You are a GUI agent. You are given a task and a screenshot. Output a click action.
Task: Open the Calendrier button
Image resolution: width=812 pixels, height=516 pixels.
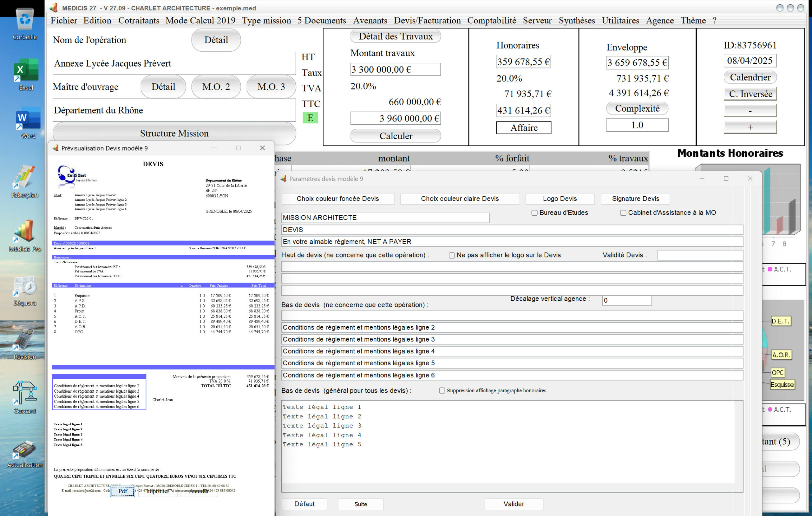click(750, 77)
